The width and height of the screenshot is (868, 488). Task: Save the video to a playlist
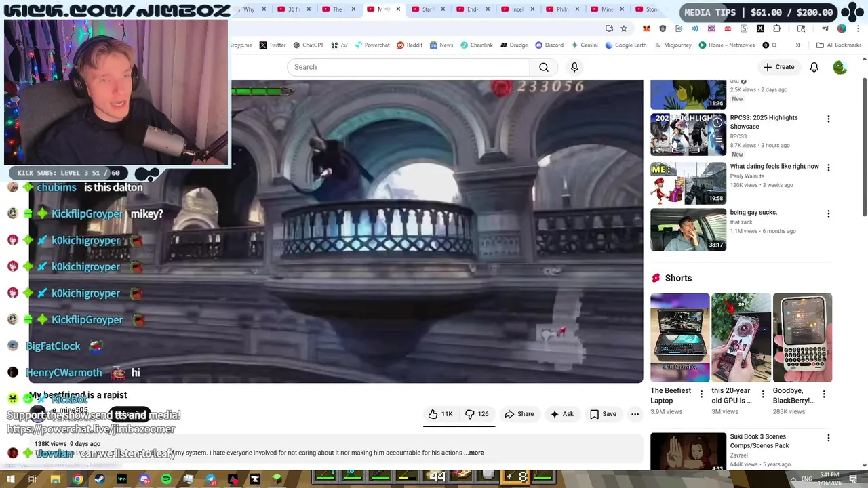click(x=603, y=414)
